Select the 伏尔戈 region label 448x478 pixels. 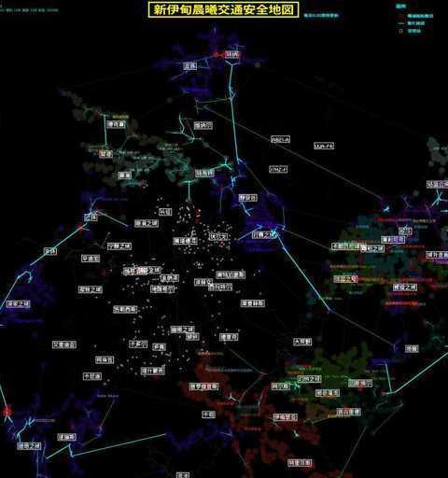click(x=218, y=236)
